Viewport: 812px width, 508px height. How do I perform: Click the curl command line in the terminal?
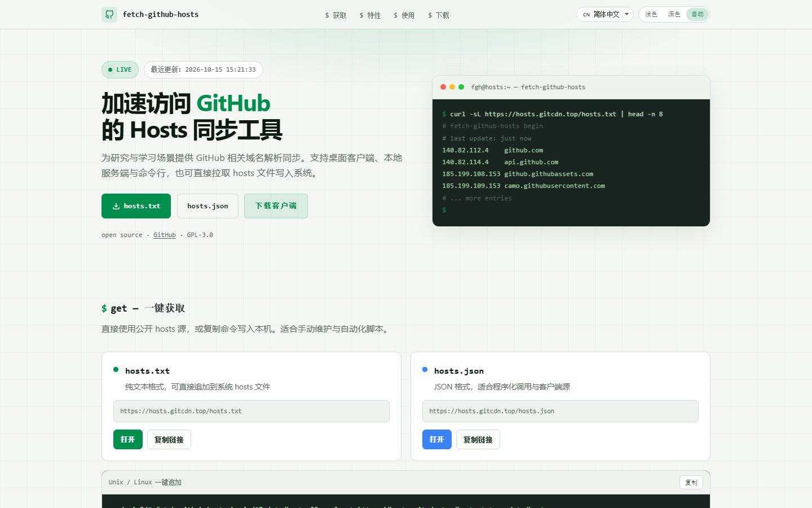(553, 114)
